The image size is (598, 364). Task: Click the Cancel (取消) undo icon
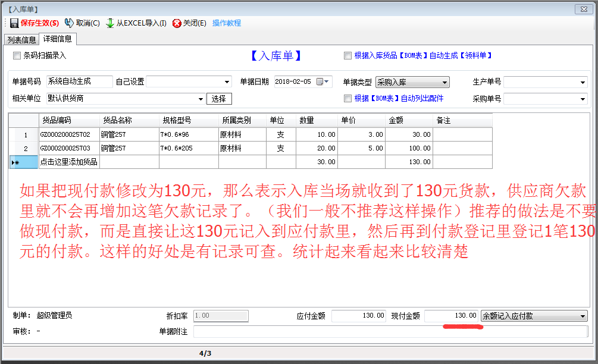pos(69,23)
